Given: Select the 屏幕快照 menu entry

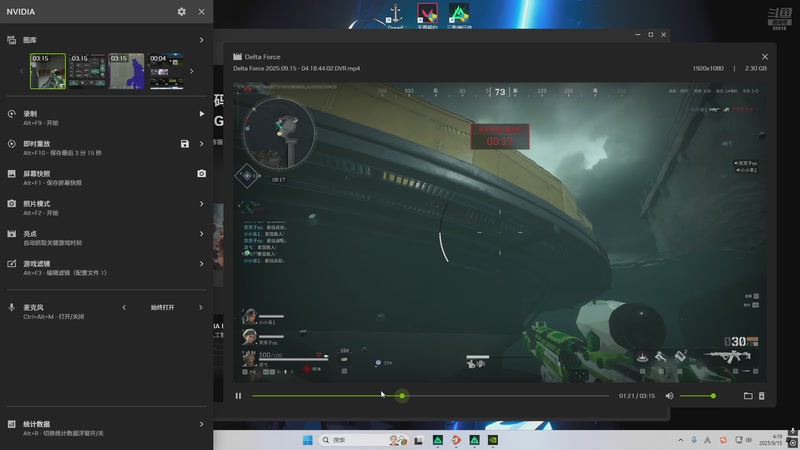Looking at the screenshot, I should pyautogui.click(x=106, y=178).
